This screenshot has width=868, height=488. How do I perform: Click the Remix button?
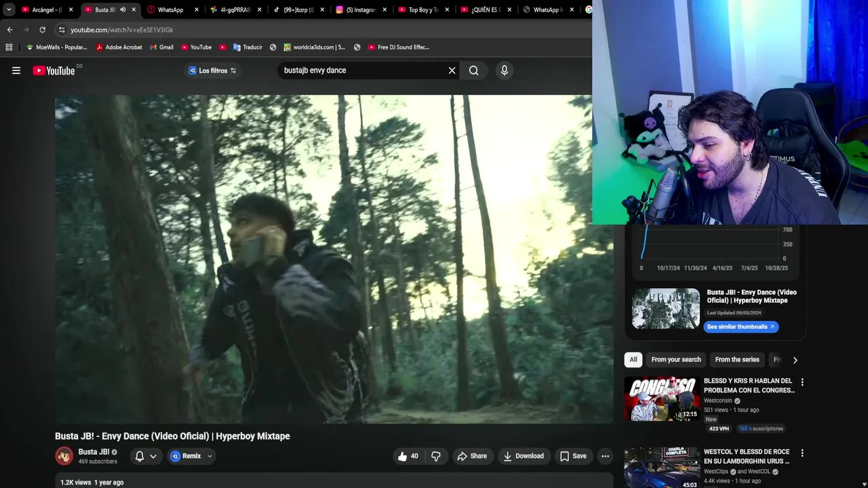tap(186, 456)
